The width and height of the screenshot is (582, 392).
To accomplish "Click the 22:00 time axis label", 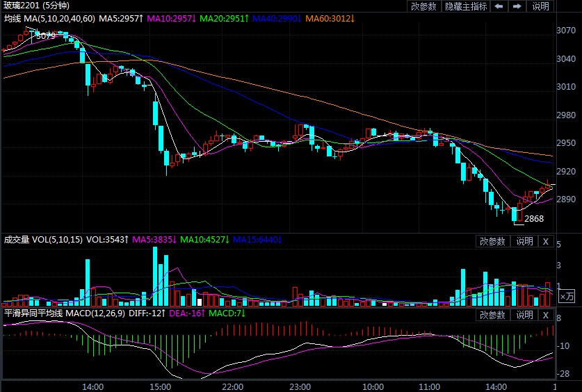I will (x=232, y=386).
